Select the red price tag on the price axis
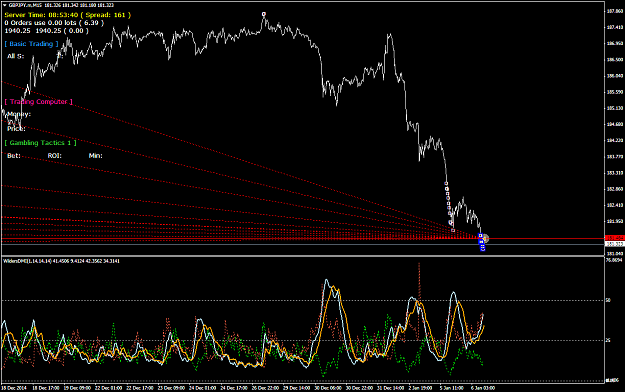Screen dimensions: 625x392 coord(615,238)
